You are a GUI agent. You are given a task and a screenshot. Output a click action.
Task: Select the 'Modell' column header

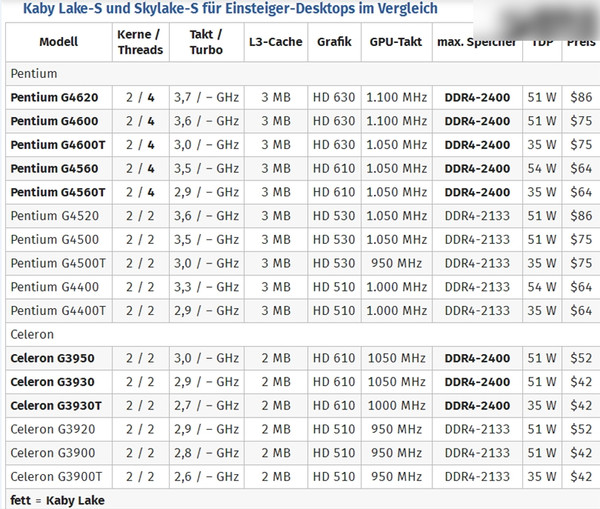pos(59,42)
